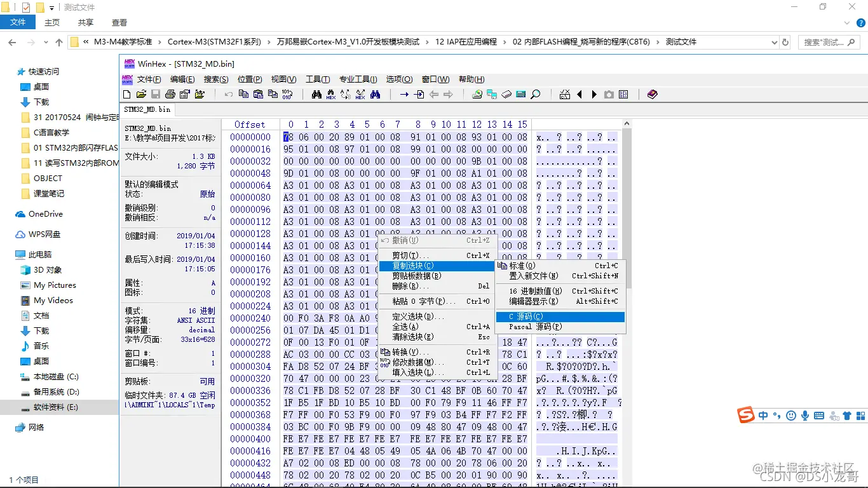The width and height of the screenshot is (868, 488).
Task: Open file Properties icon in WinHex toolbar
Action: pos(185,94)
